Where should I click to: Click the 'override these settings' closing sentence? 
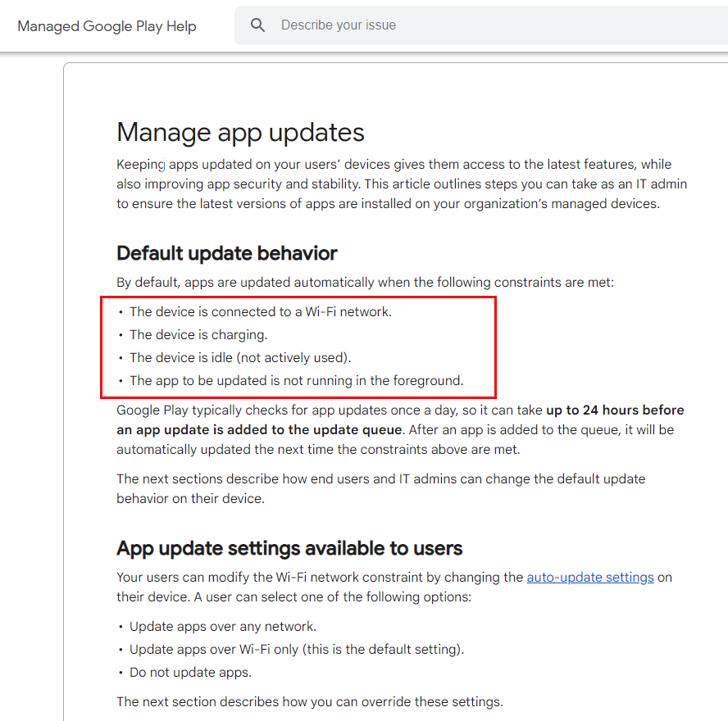click(x=309, y=701)
